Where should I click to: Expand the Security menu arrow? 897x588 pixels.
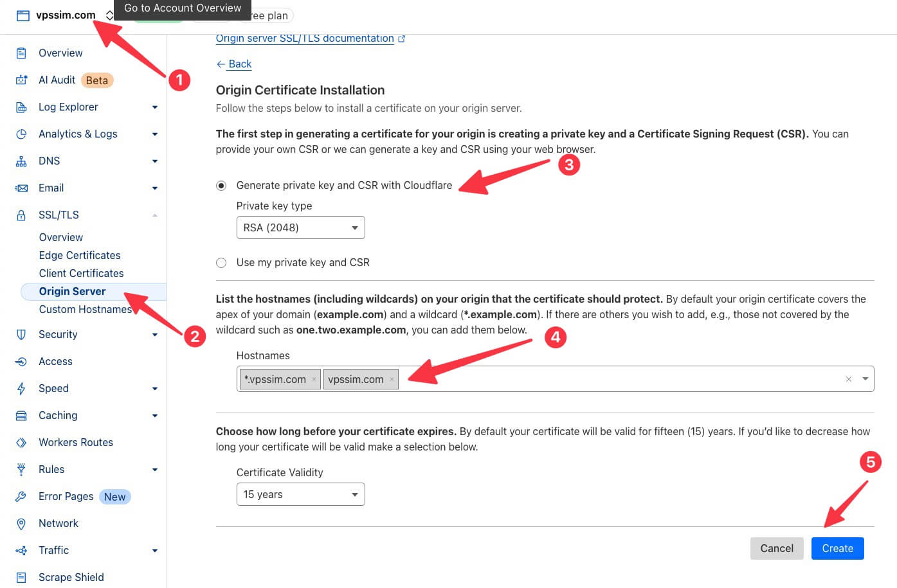tap(155, 335)
